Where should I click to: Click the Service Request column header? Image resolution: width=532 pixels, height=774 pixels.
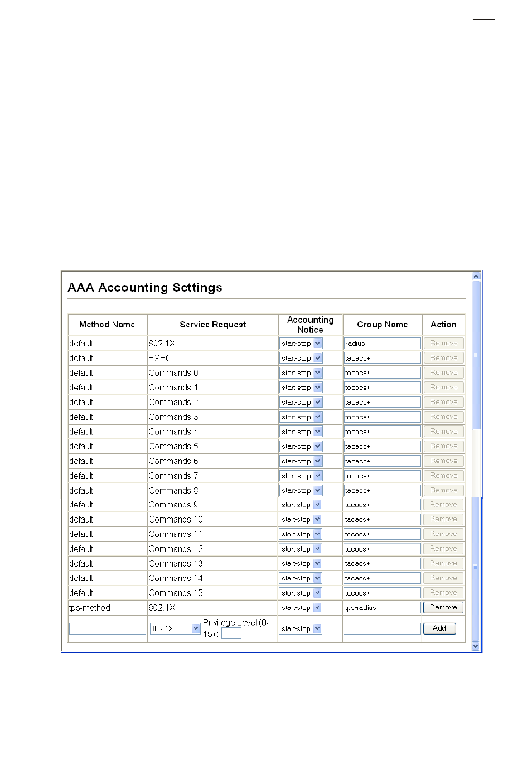pyautogui.click(x=212, y=325)
